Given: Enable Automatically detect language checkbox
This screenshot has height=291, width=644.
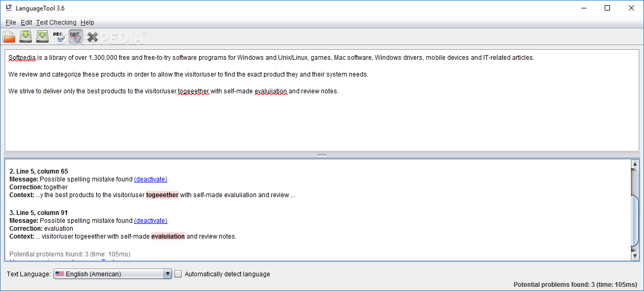Looking at the screenshot, I should click(x=178, y=274).
